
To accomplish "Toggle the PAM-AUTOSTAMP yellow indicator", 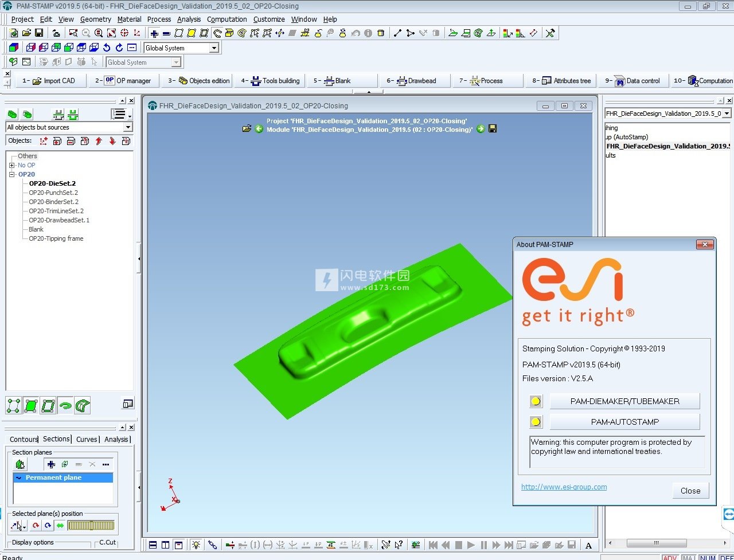I will 536,422.
